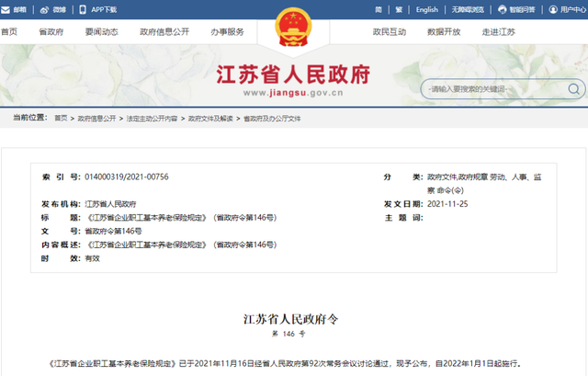Open the 省政府 menu
The height and width of the screenshot is (376, 588).
pos(51,32)
